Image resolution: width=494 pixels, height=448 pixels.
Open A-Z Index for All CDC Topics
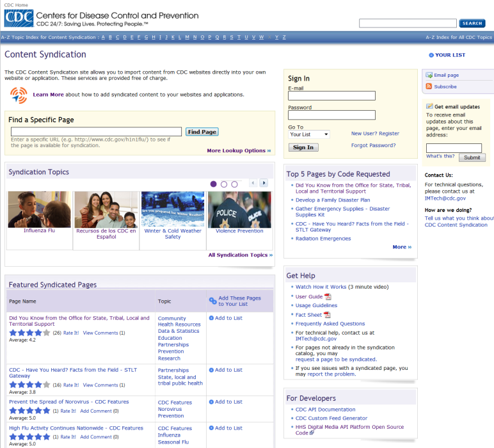(x=459, y=37)
